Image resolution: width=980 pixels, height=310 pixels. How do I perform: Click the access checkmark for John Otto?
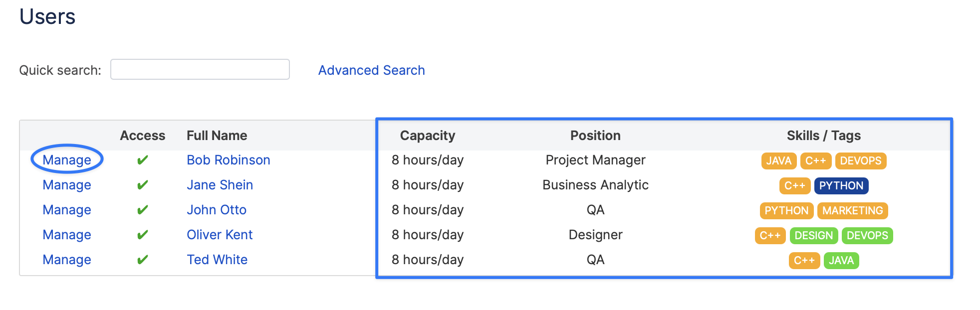click(142, 210)
